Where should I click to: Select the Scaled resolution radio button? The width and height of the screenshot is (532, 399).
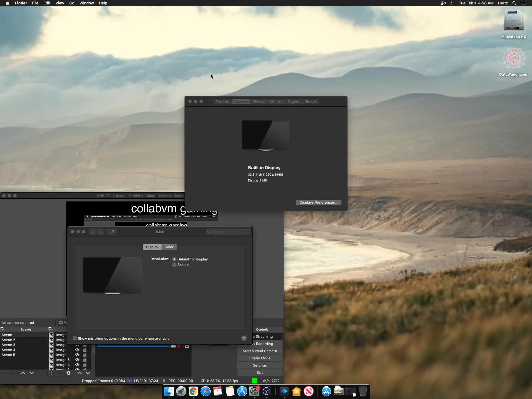(x=174, y=265)
